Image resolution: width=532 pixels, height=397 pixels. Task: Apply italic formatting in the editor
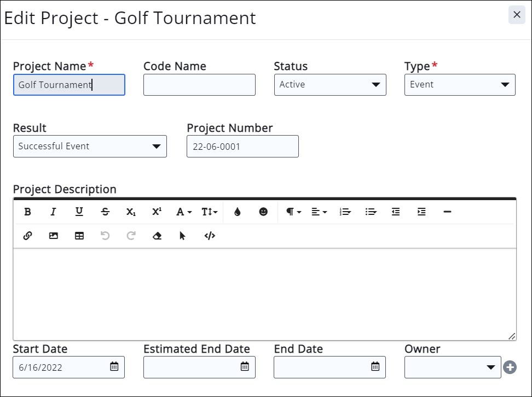[x=53, y=212]
